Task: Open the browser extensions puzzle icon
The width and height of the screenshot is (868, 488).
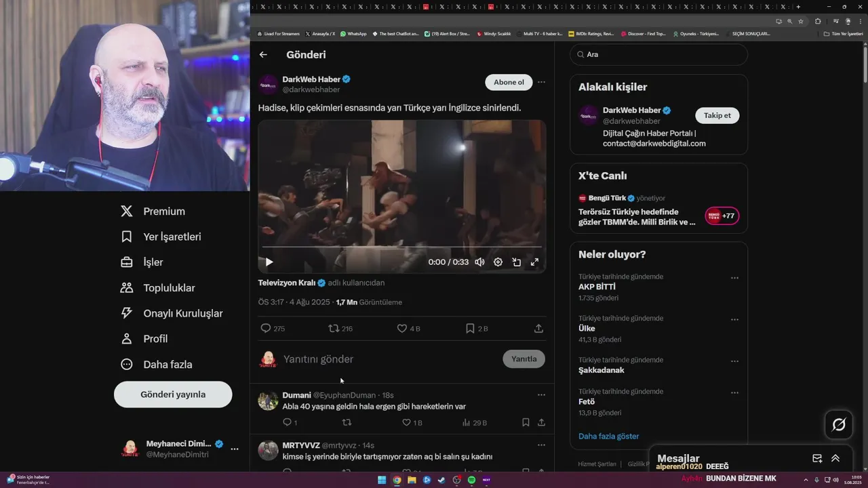Action: tap(818, 21)
